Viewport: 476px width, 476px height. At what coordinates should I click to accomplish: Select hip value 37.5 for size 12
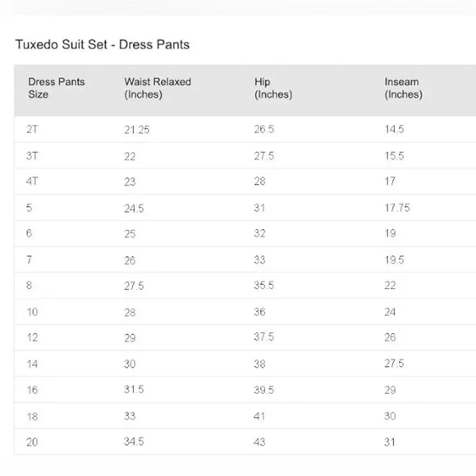pos(264,337)
